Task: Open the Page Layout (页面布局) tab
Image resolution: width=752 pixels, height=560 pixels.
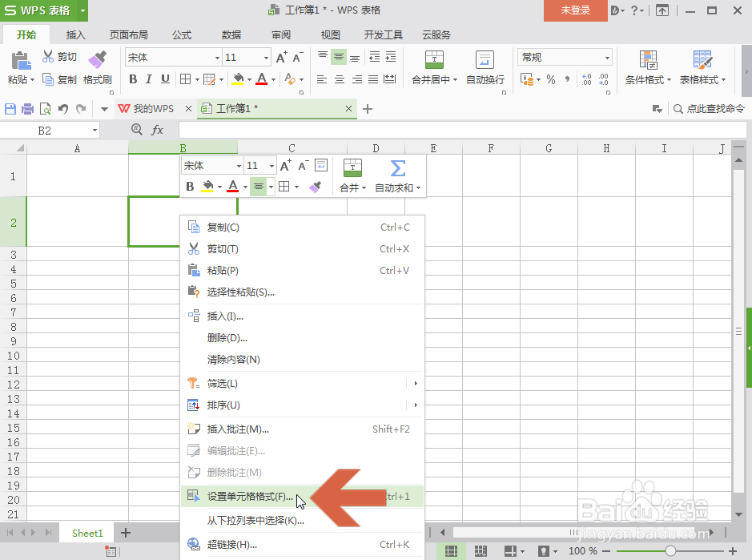Action: [128, 35]
